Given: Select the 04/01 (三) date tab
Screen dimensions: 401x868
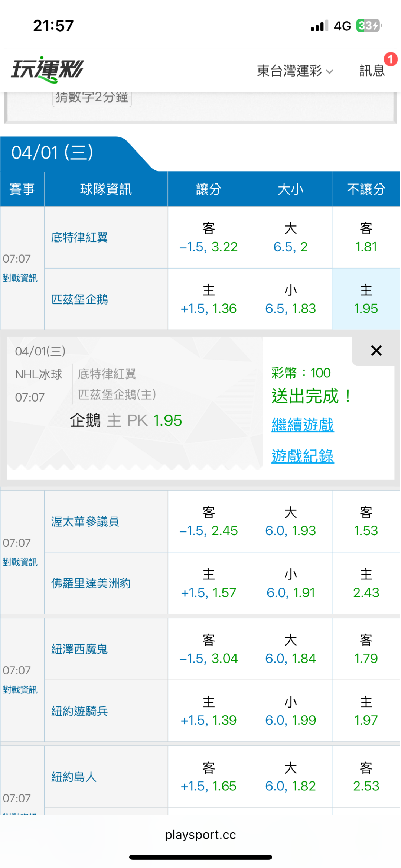Looking at the screenshot, I should 53,153.
